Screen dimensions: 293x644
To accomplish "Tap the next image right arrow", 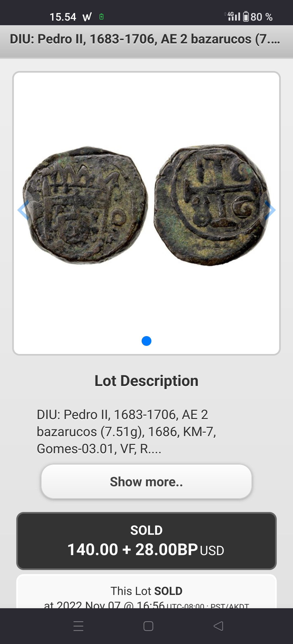I will click(x=270, y=210).
